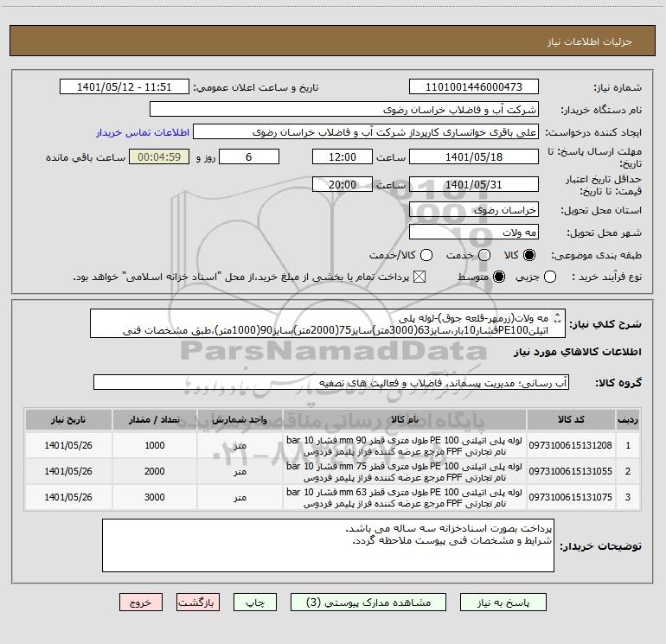This screenshot has height=644, width=666.
Task: Click the شهر محل تحویل field مه ولات
Action: pyautogui.click(x=474, y=232)
